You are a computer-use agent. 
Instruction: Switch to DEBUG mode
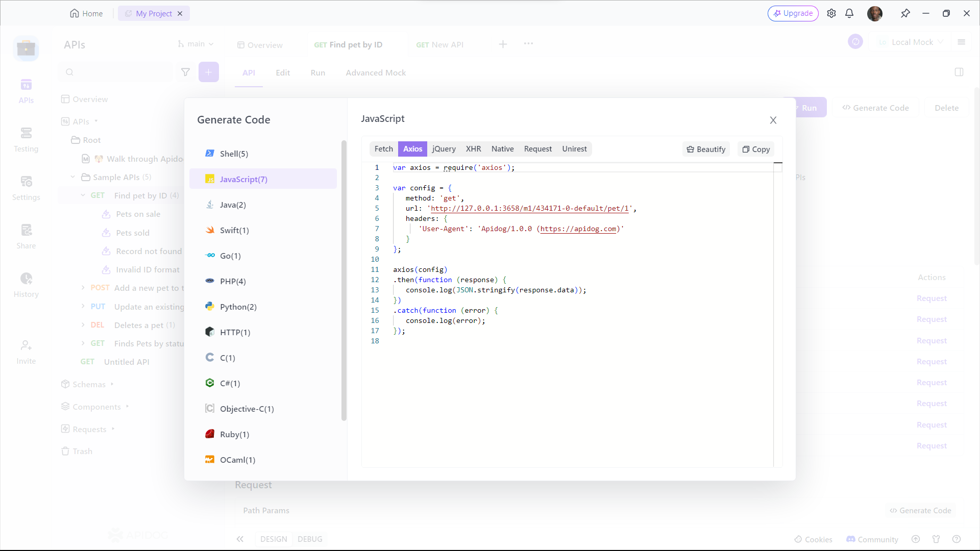pyautogui.click(x=310, y=539)
